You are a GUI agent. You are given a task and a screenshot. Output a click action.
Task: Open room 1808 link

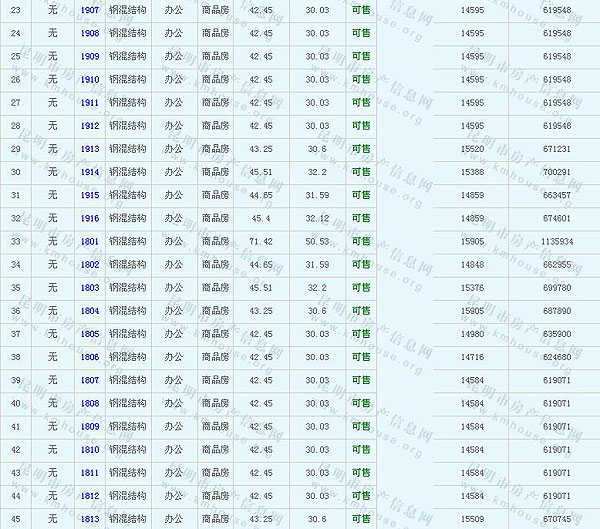90,404
